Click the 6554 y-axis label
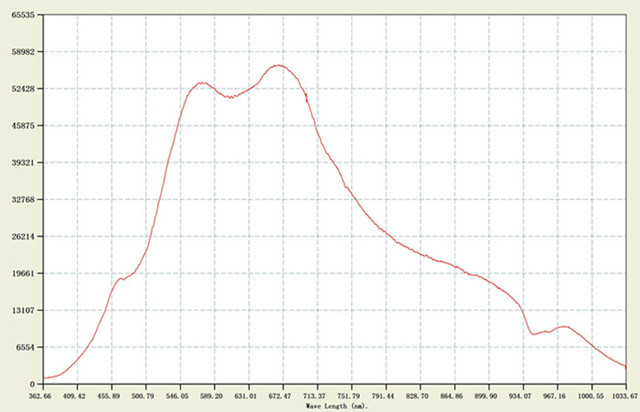This screenshot has width=640, height=412. [x=24, y=347]
